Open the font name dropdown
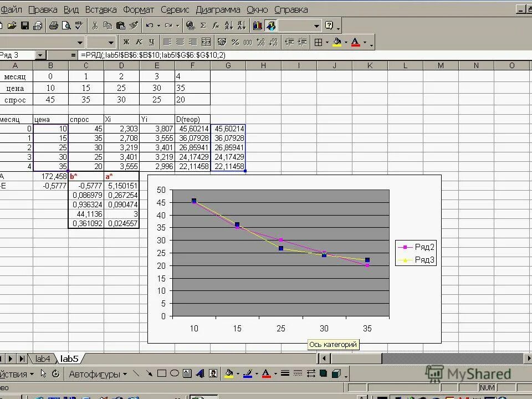Screen dimensions: 532x399 (80, 43)
